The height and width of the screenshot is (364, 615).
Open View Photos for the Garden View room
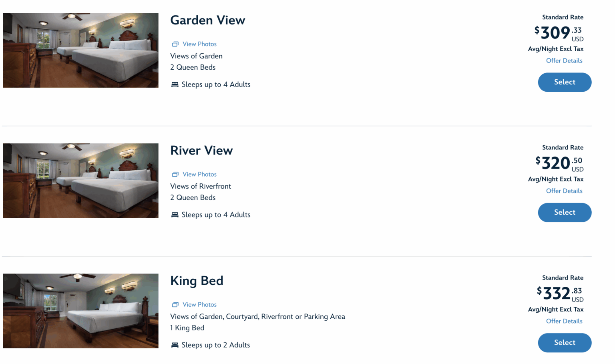[x=199, y=44]
